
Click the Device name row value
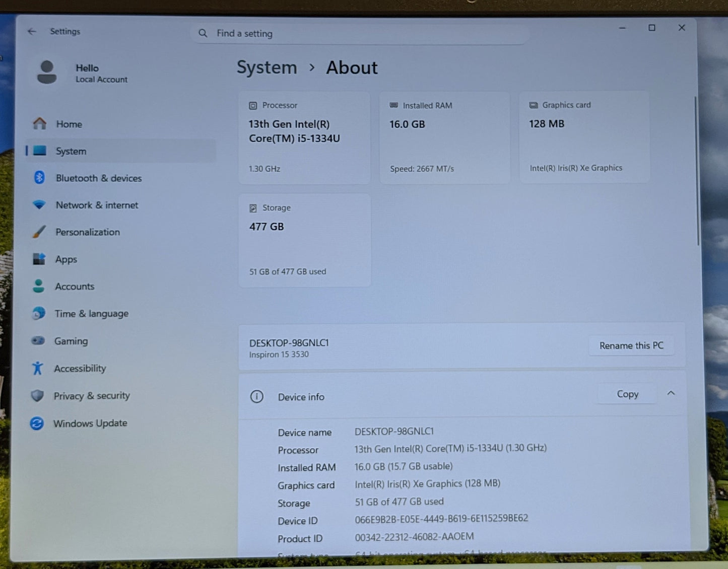394,432
